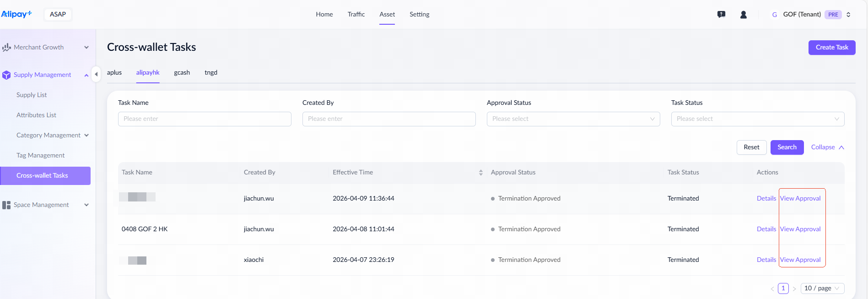Click the Merchant Growth chart icon

point(6,48)
